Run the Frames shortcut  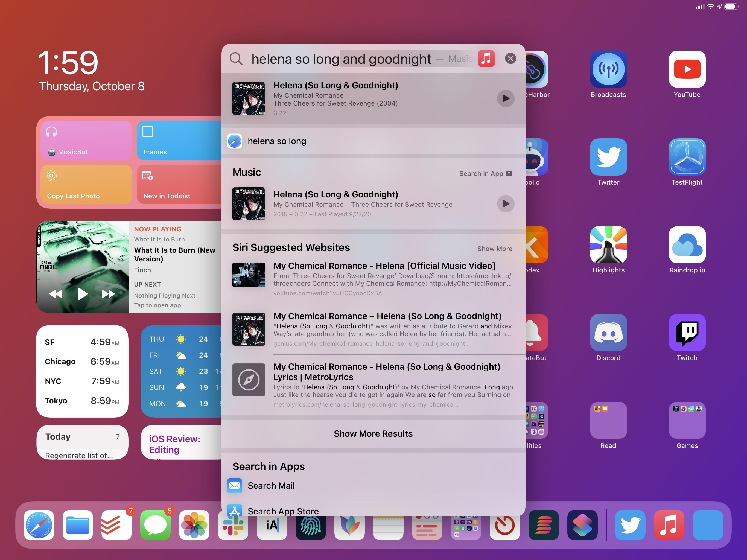click(179, 140)
